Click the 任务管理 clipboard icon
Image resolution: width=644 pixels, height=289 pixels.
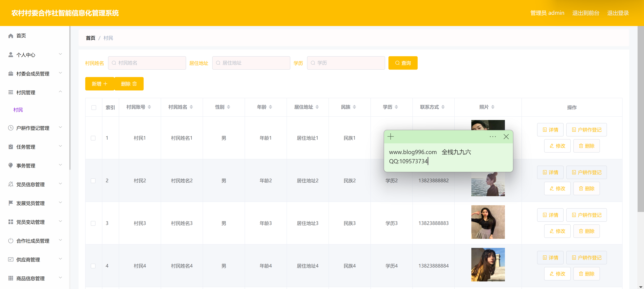click(11, 147)
